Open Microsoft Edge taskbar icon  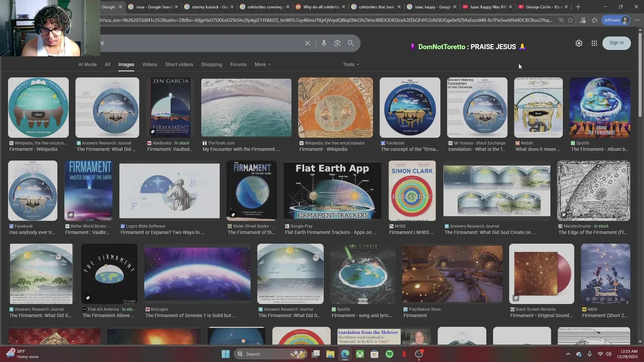(345, 354)
